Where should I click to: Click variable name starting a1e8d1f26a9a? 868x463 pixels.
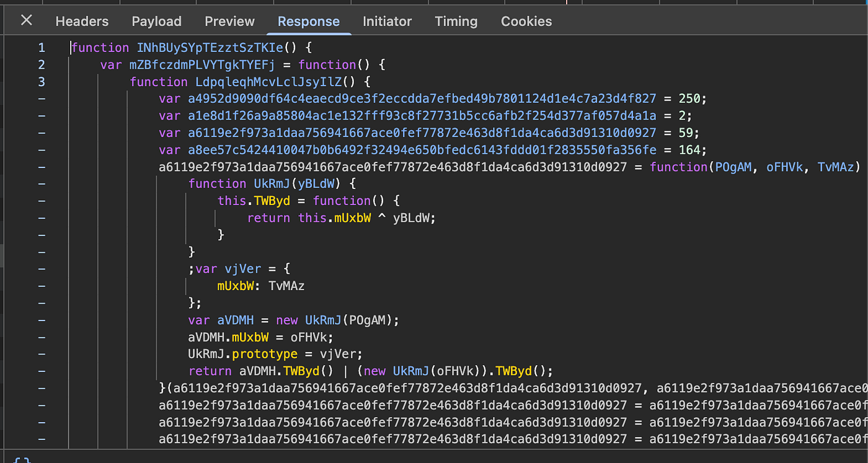coord(422,115)
